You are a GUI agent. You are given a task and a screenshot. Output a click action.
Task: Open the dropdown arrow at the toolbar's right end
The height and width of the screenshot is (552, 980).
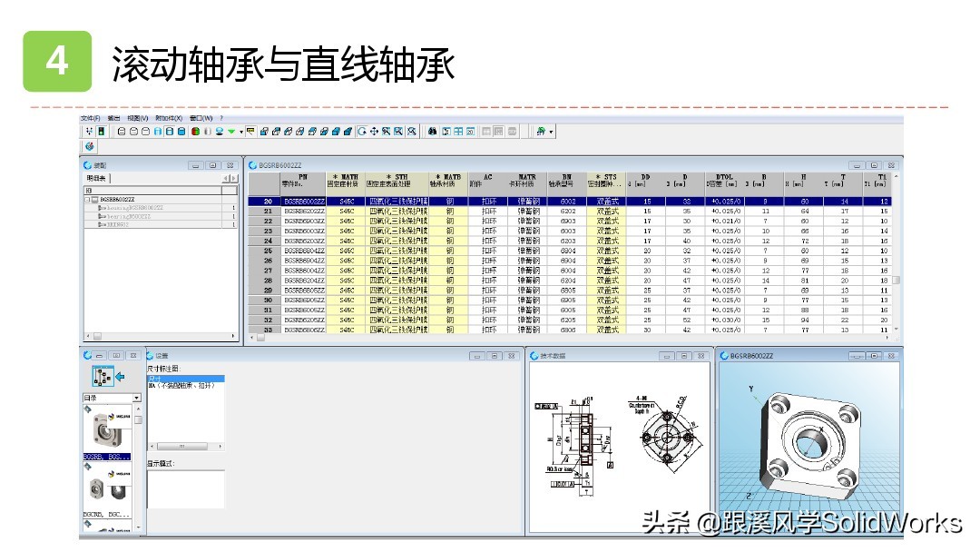[x=551, y=130]
